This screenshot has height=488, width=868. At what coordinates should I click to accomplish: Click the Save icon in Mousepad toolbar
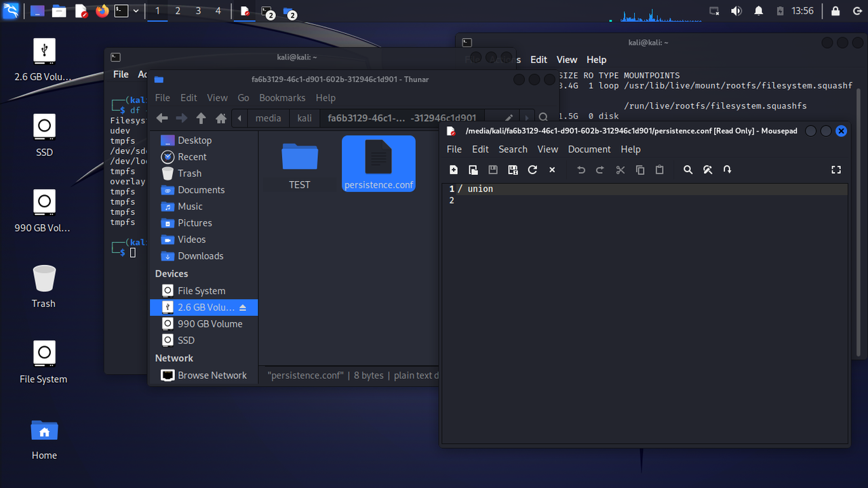[x=493, y=170]
